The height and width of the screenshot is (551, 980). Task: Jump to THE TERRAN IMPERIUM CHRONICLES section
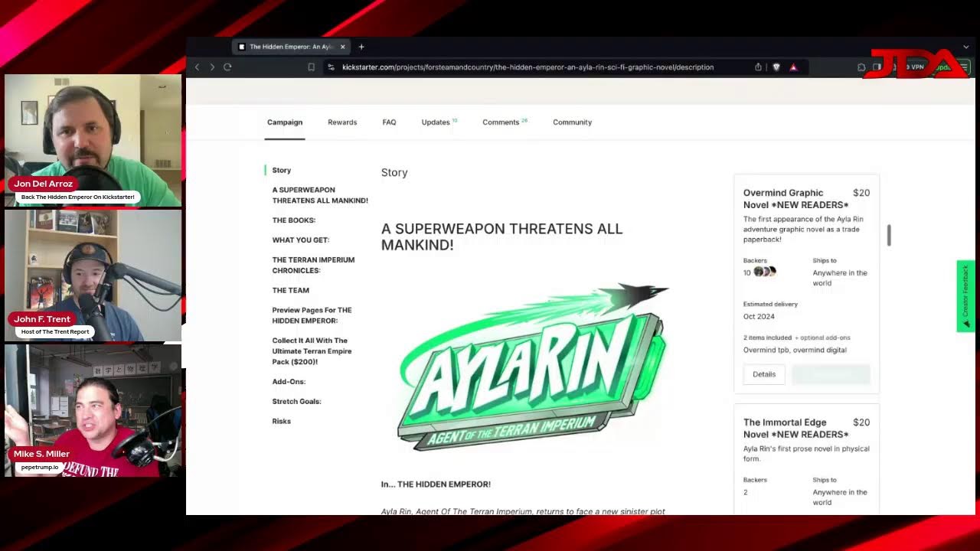tap(313, 266)
